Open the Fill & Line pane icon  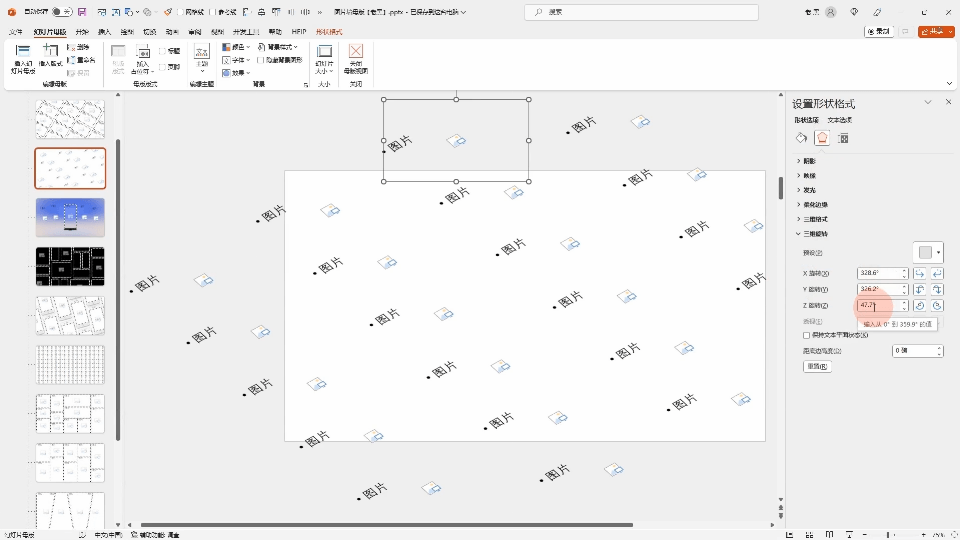(801, 138)
